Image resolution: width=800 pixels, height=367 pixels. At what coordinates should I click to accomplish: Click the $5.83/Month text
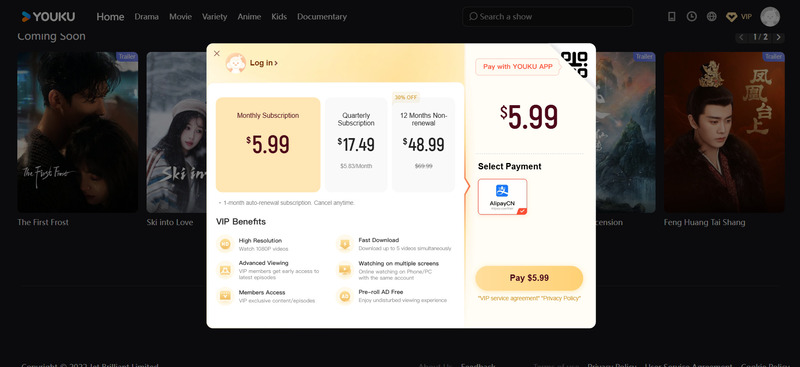tap(356, 166)
